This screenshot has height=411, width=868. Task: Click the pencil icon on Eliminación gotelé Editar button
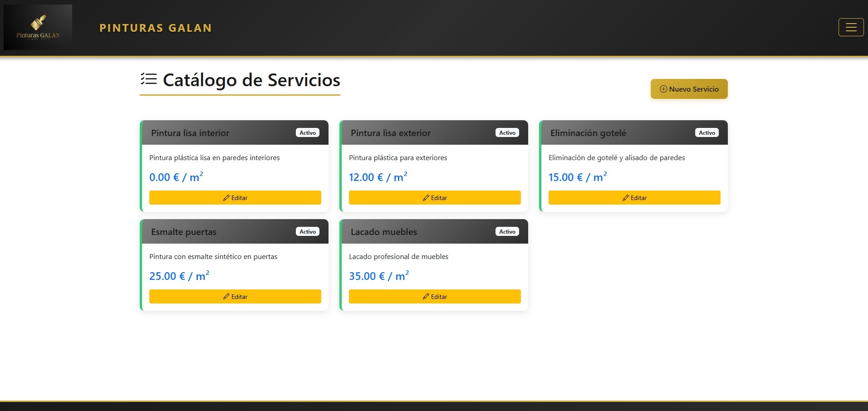click(x=625, y=198)
